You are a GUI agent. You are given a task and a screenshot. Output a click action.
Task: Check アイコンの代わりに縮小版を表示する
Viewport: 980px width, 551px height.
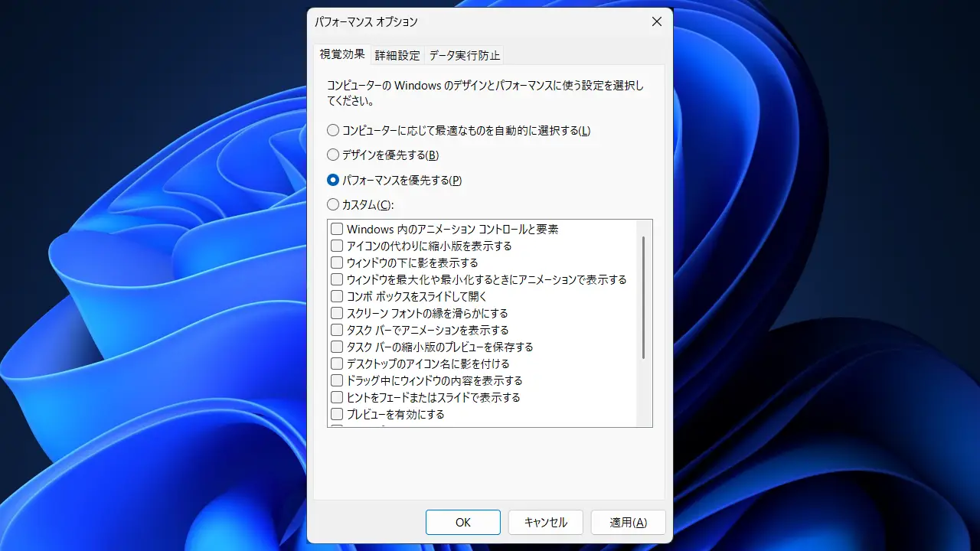337,246
